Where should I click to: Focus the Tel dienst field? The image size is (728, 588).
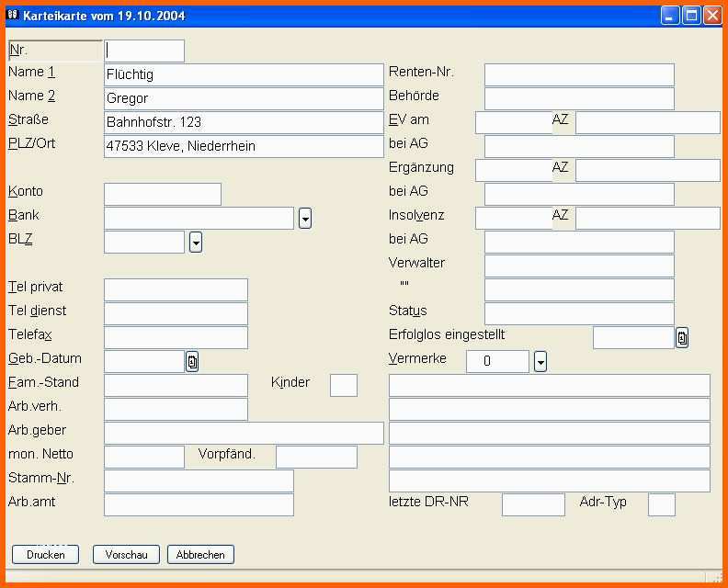pos(176,313)
